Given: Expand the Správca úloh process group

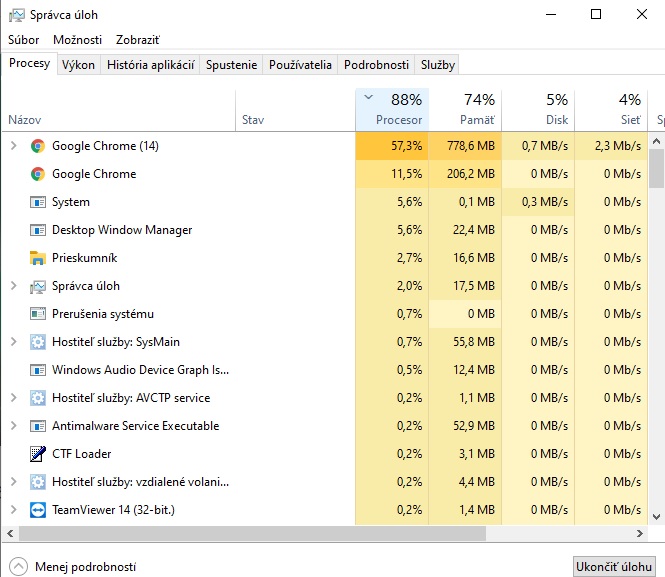Looking at the screenshot, I should tap(14, 286).
